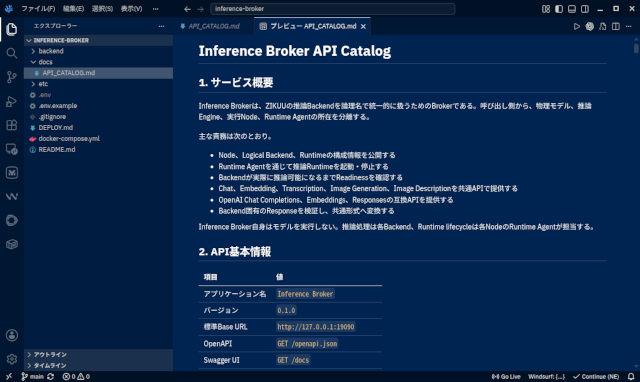The height and width of the screenshot is (382, 640).
Task: Click the Go Live status bar button
Action: point(506,377)
